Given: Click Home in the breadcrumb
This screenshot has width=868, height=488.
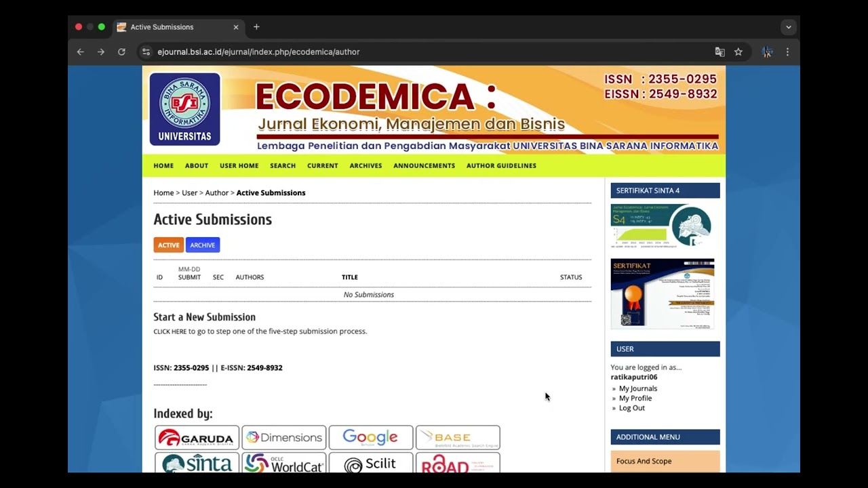Looking at the screenshot, I should pos(163,192).
